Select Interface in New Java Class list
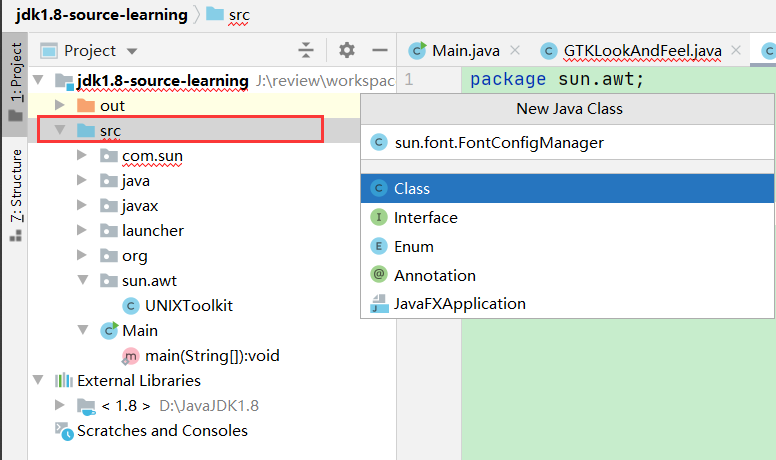 pyautogui.click(x=426, y=217)
